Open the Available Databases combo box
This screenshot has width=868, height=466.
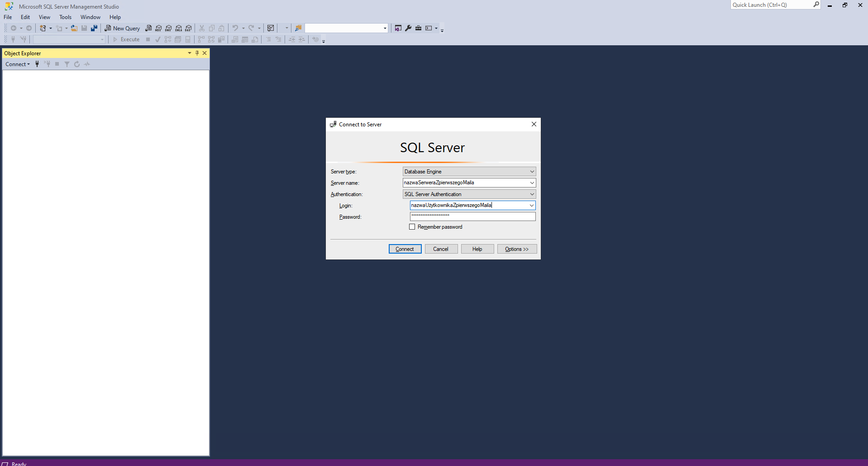[69, 39]
